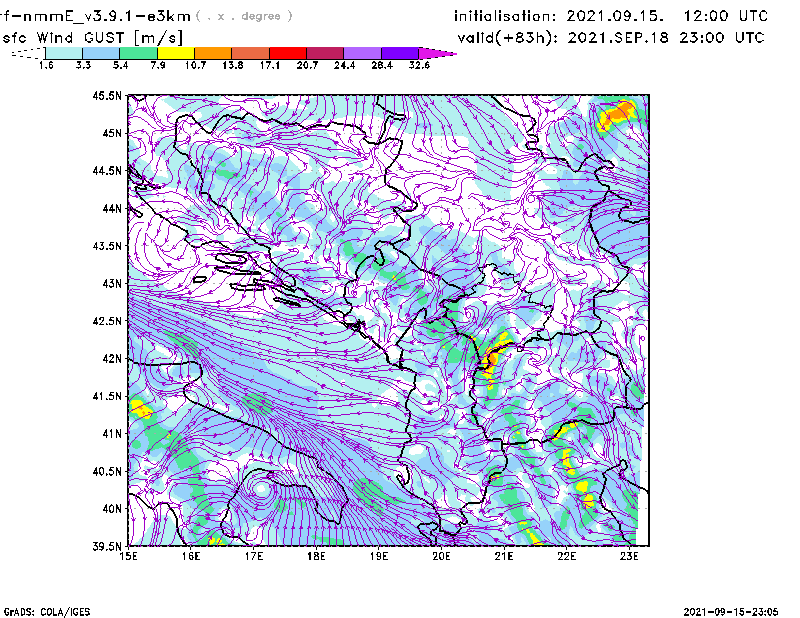Click the '2021-09-15-23:05' timestamp text
800x618 pixels.
coord(731,612)
